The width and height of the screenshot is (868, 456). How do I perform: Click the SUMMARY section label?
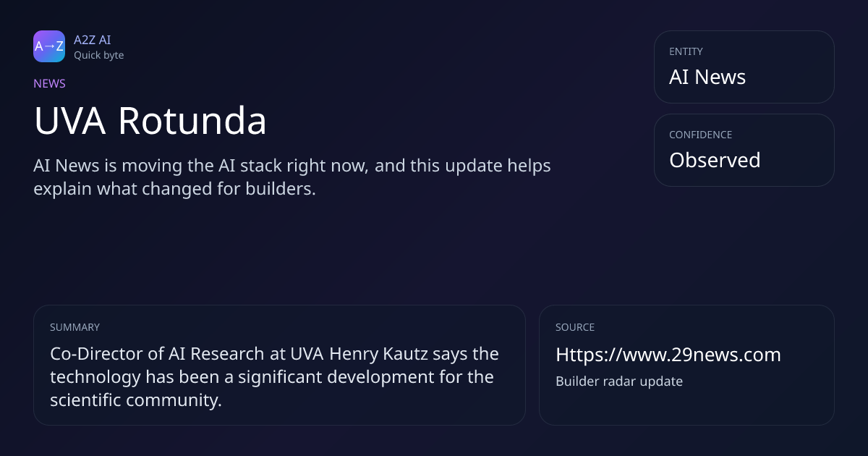75,327
